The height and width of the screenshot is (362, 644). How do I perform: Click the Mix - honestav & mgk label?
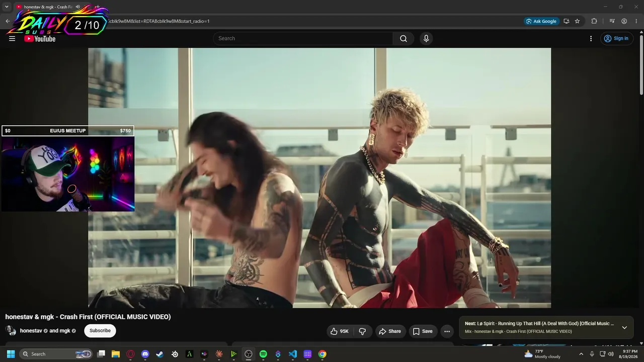518,332
